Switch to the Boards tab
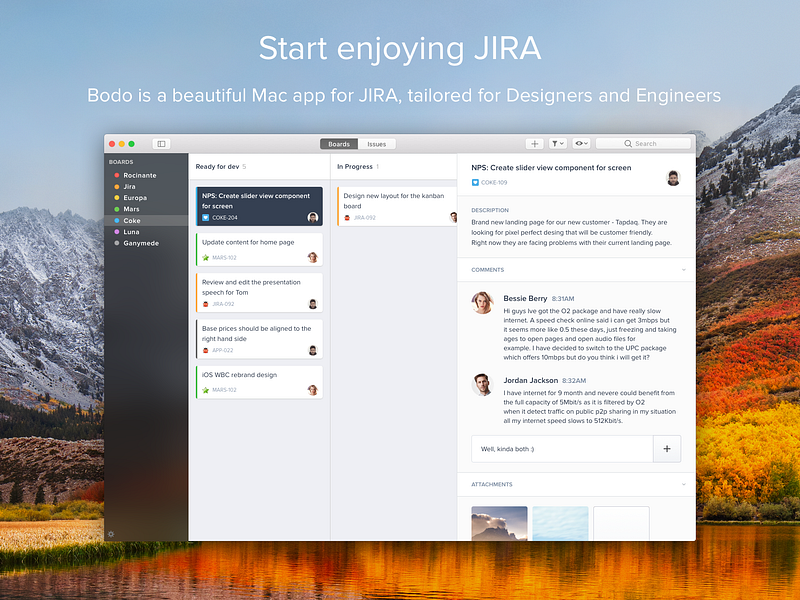800x600 pixels. tap(339, 144)
